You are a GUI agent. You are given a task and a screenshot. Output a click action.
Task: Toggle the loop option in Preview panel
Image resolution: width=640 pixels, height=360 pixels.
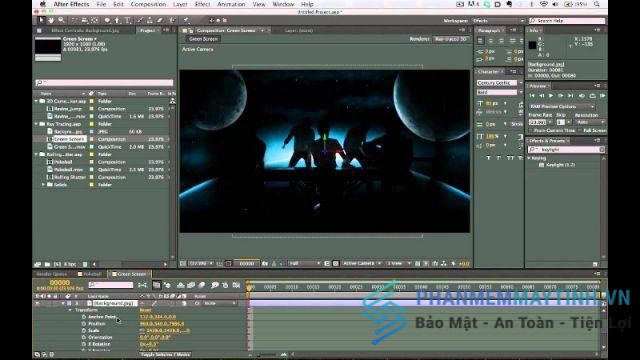592,96
